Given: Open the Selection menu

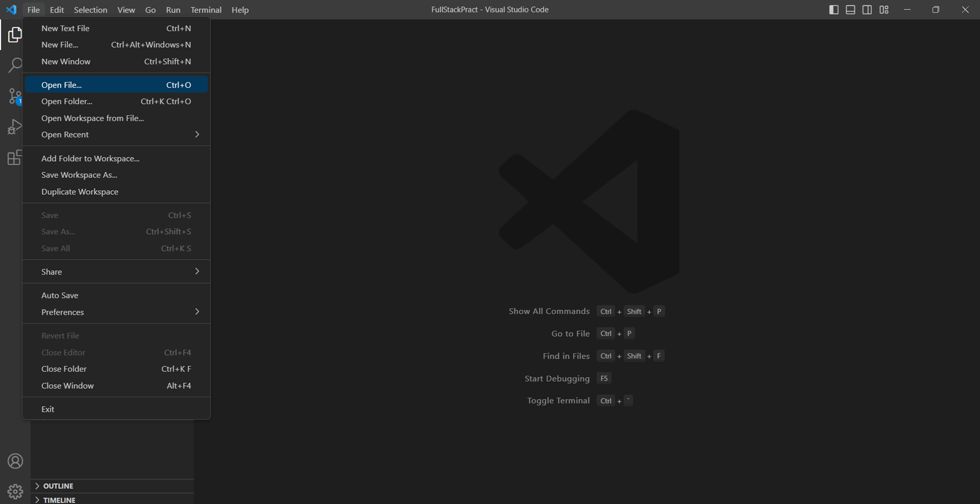Looking at the screenshot, I should (91, 10).
